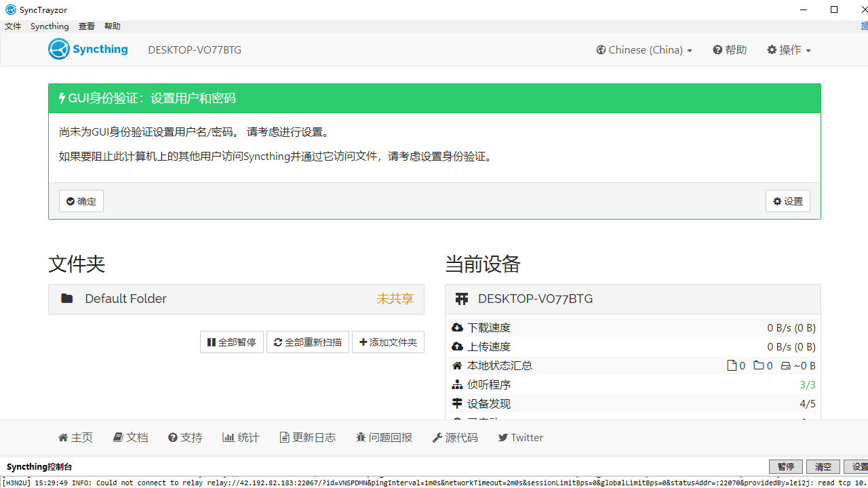This screenshot has height=488, width=868.
Task: Open the 问题回报 bug report footer link
Action: tap(384, 438)
